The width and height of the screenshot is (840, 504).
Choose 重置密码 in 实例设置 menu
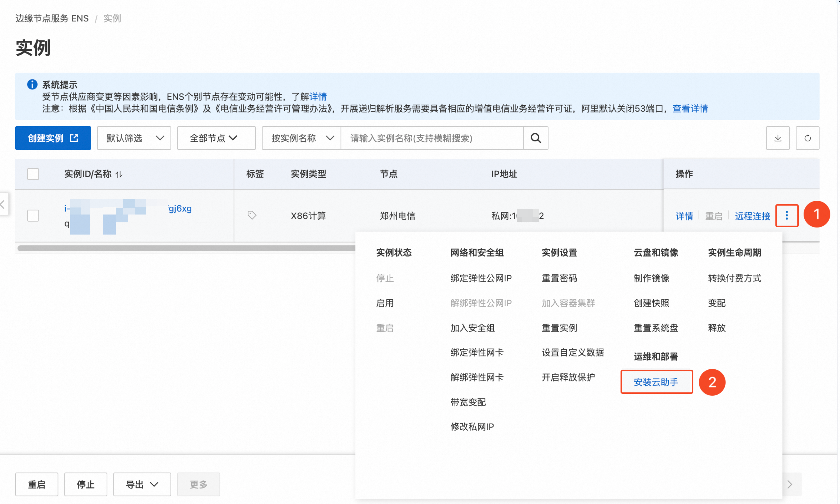[x=559, y=278]
